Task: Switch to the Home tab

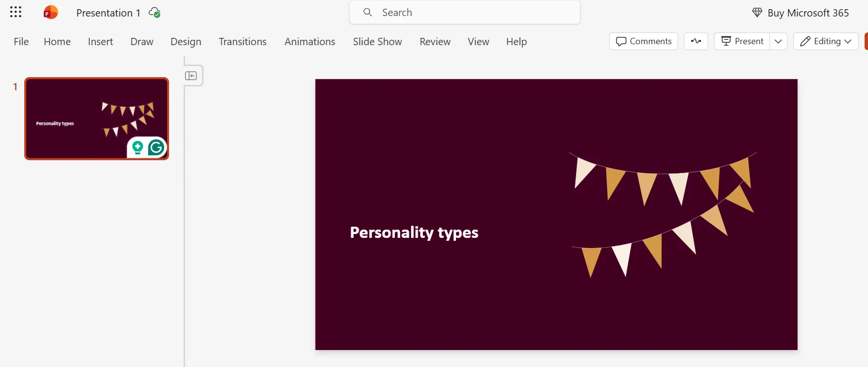Action: (x=57, y=42)
